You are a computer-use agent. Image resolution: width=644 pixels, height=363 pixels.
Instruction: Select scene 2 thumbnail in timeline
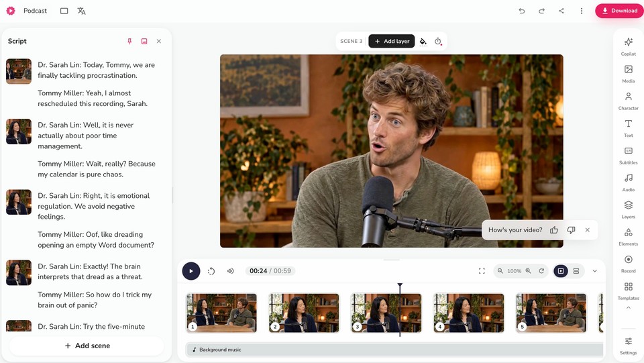click(304, 313)
